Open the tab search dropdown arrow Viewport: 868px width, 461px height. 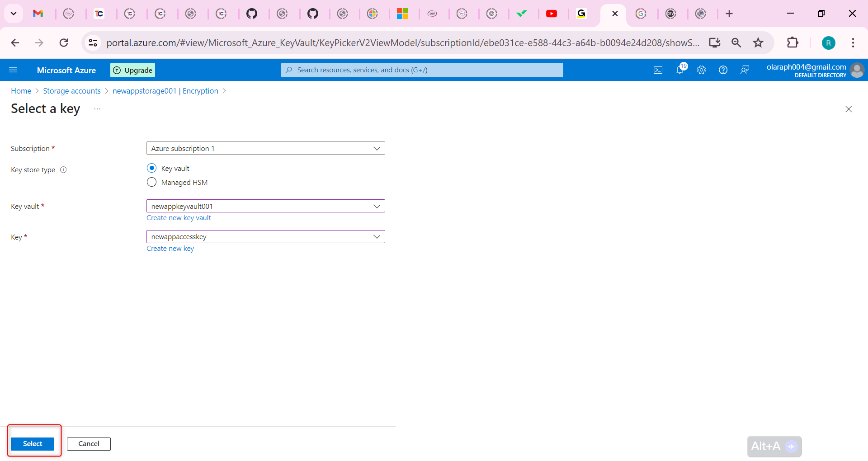click(14, 14)
